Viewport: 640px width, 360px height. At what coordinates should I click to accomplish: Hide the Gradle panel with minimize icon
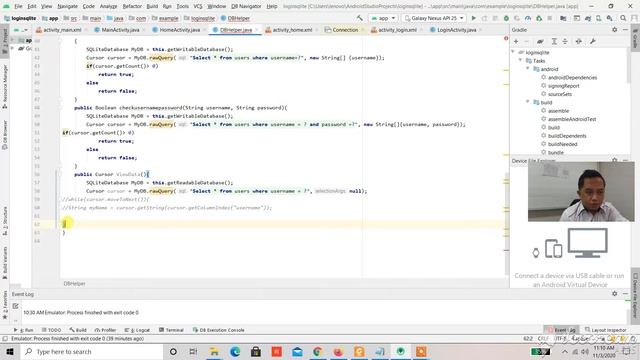[625, 30]
